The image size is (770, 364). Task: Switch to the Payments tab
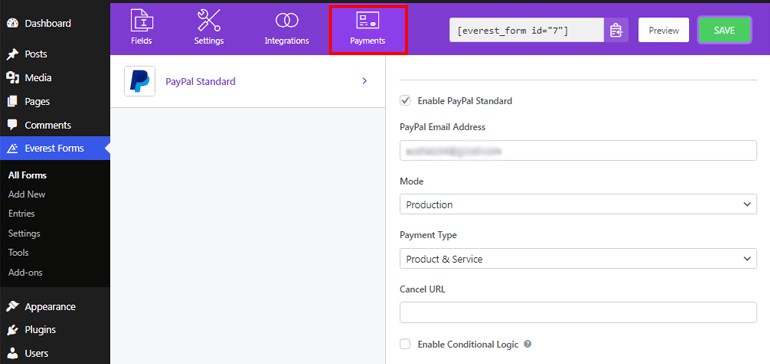(368, 29)
